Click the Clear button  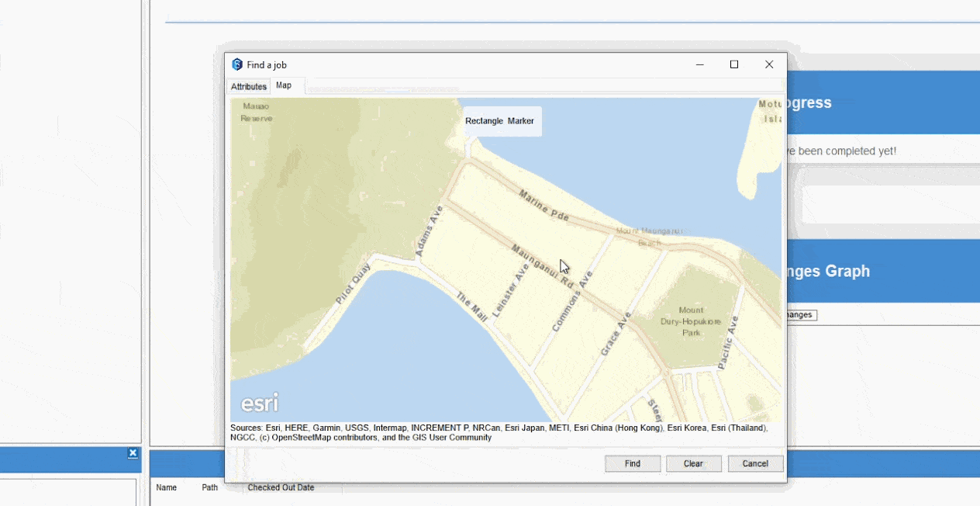pyautogui.click(x=693, y=463)
